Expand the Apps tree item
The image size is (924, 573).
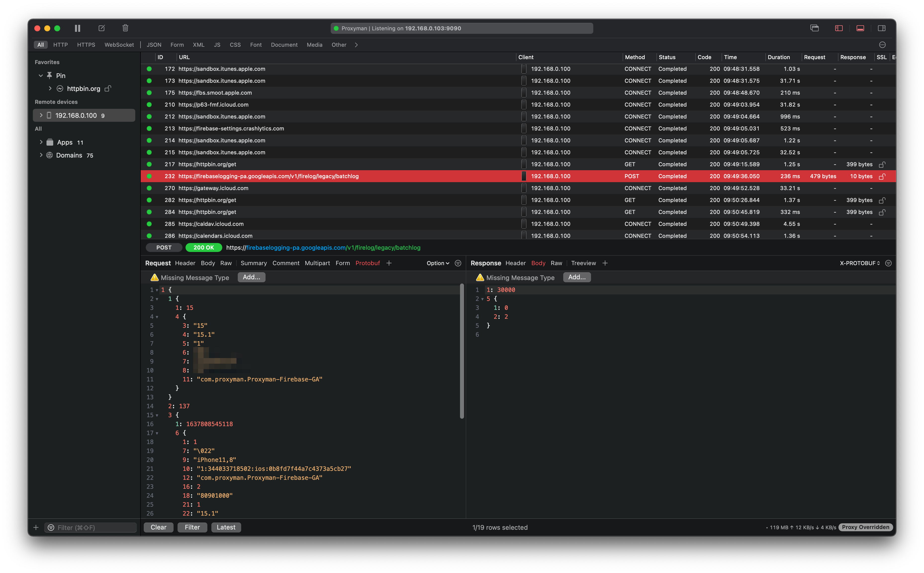[41, 142]
